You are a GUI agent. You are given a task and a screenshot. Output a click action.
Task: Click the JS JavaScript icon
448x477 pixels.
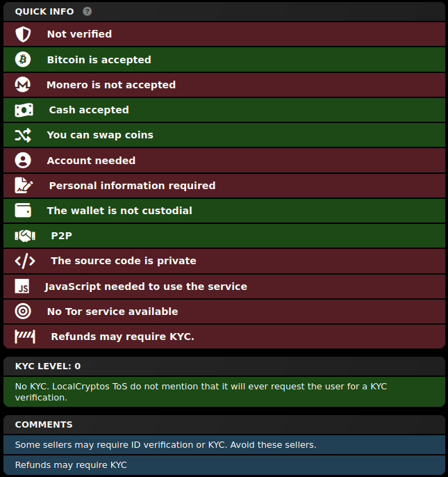[x=22, y=286]
